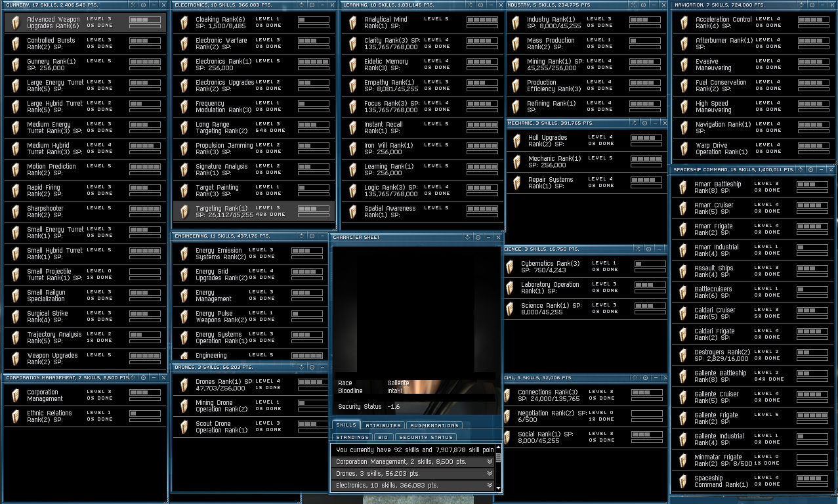
Task: Select the Assault Ships skill row
Action: tap(753, 272)
